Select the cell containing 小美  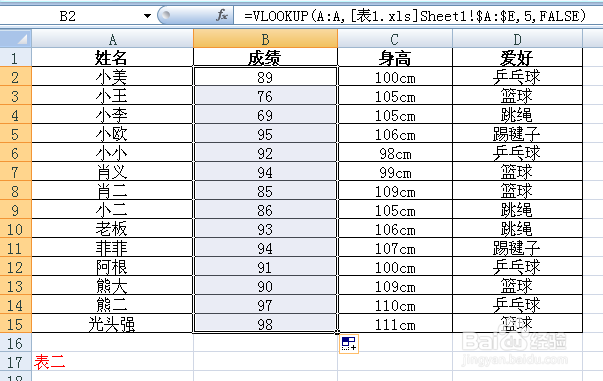tap(112, 77)
